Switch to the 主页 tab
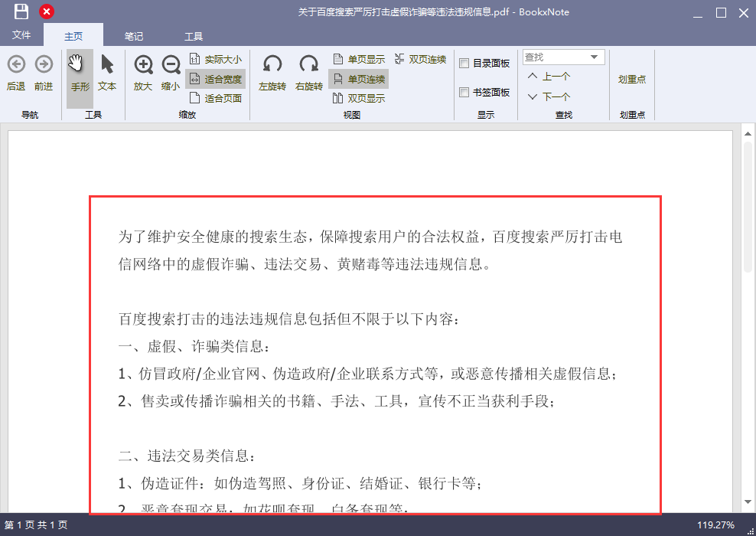Screen dimensions: 756x536 coord(73,36)
